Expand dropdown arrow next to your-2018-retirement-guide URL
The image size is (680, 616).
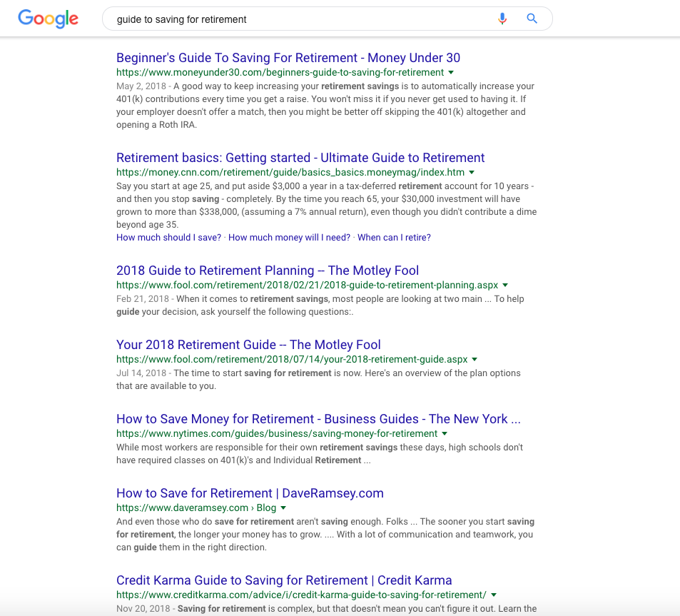coord(475,359)
